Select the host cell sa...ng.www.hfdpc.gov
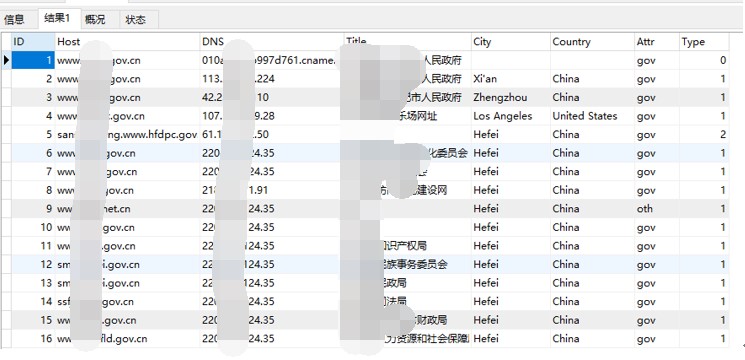 tap(127, 134)
